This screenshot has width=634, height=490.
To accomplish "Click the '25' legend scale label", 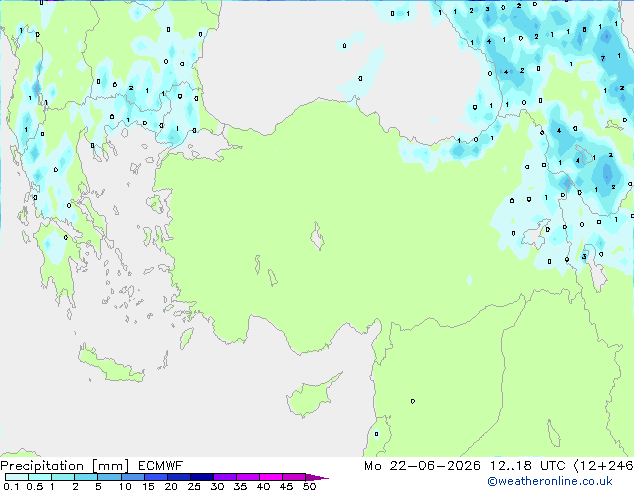I will [194, 486].
